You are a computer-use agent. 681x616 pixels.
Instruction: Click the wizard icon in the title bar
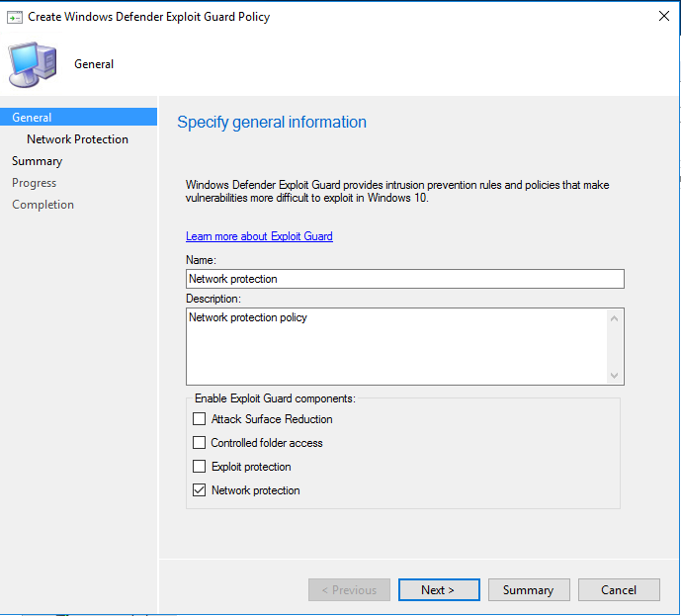(15, 17)
